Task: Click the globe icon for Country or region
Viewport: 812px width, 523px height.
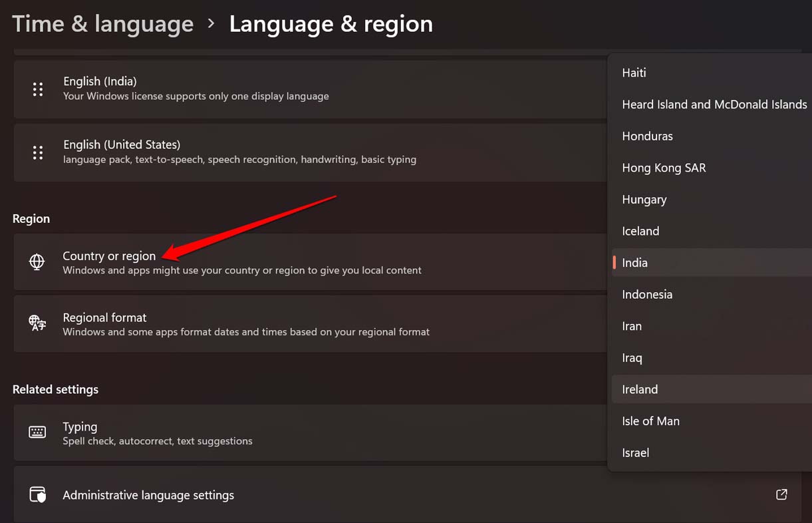Action: coord(37,262)
